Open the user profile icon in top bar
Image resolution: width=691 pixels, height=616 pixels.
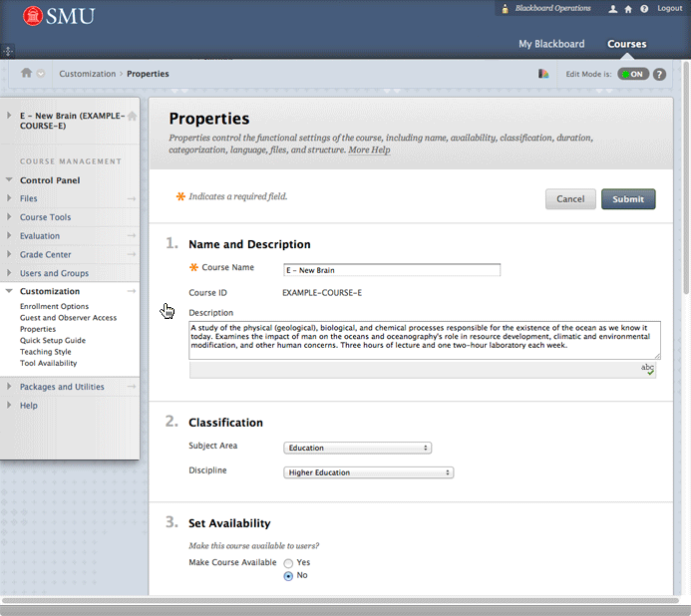pos(612,9)
